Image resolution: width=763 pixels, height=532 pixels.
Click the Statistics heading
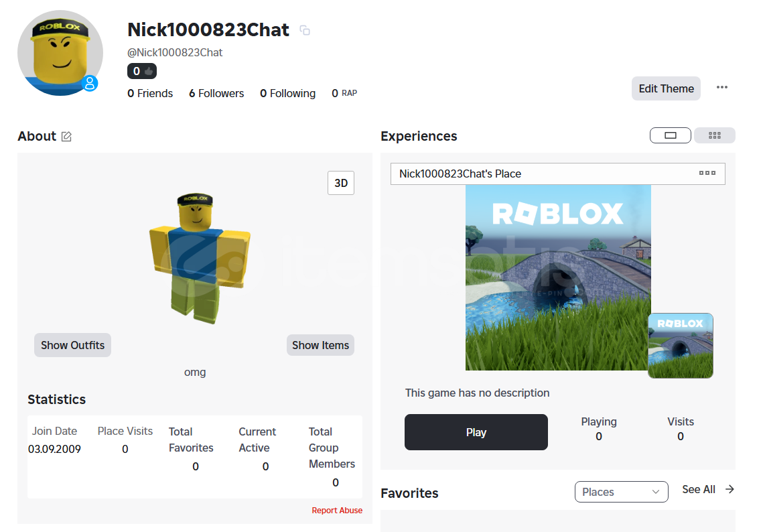click(x=57, y=399)
